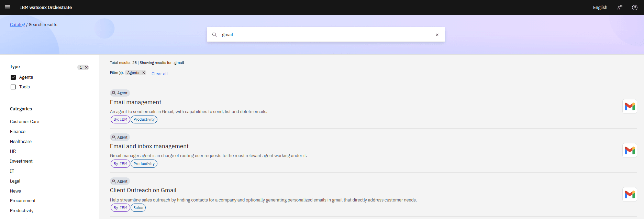This screenshot has height=219, width=644.
Task: Open Email and inbox management agent
Action: coord(149,146)
